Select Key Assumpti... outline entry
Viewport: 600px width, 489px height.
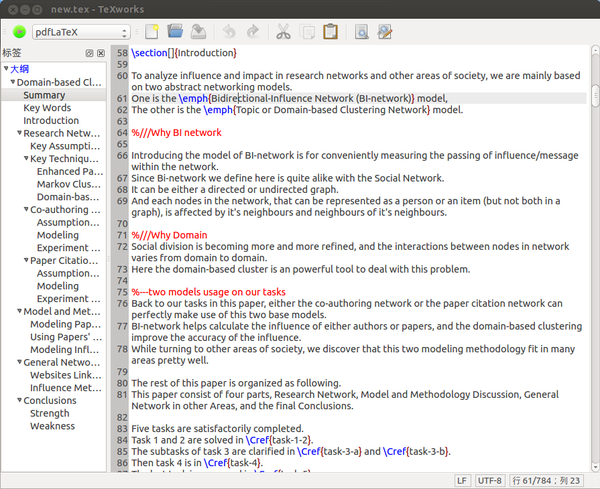point(65,146)
